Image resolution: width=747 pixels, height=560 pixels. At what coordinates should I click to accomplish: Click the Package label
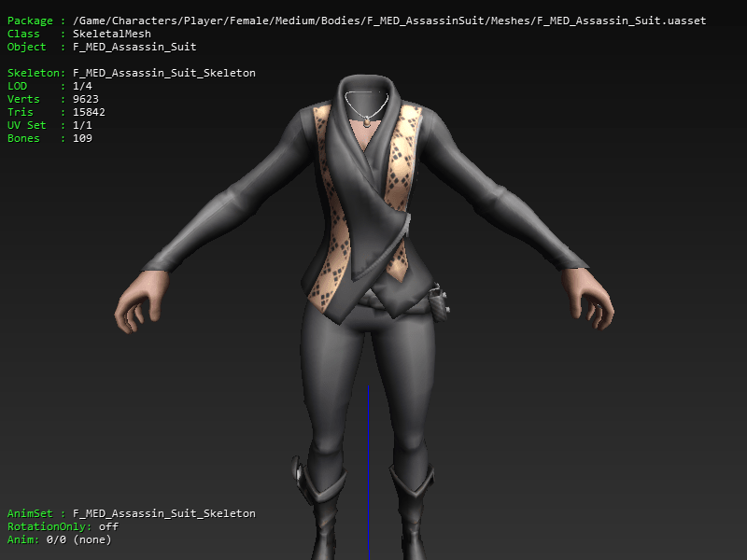[x=30, y=21]
